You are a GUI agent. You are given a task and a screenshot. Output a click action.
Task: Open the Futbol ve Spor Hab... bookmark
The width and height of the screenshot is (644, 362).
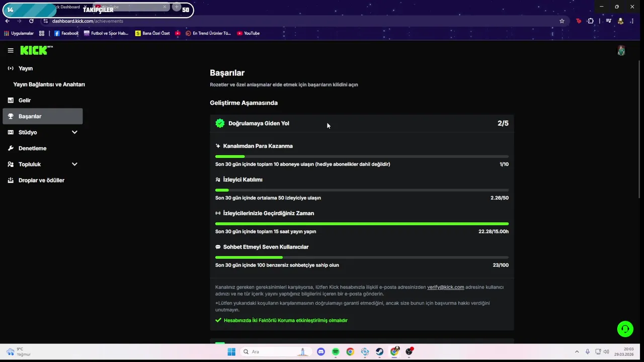106,33
